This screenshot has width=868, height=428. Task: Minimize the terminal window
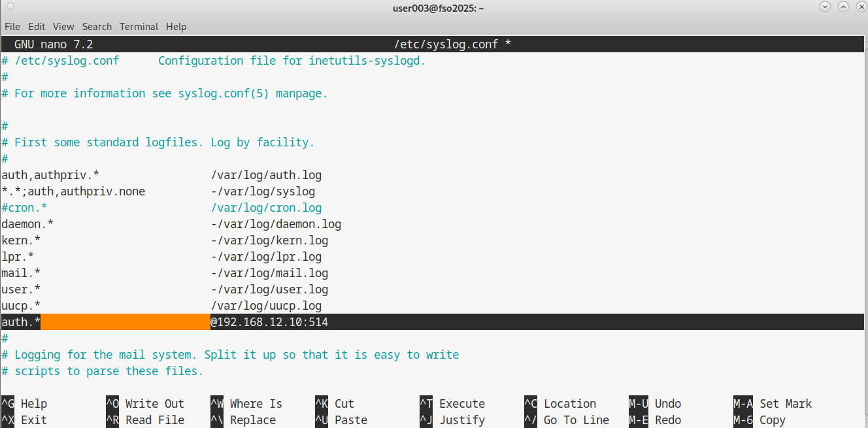point(825,7)
